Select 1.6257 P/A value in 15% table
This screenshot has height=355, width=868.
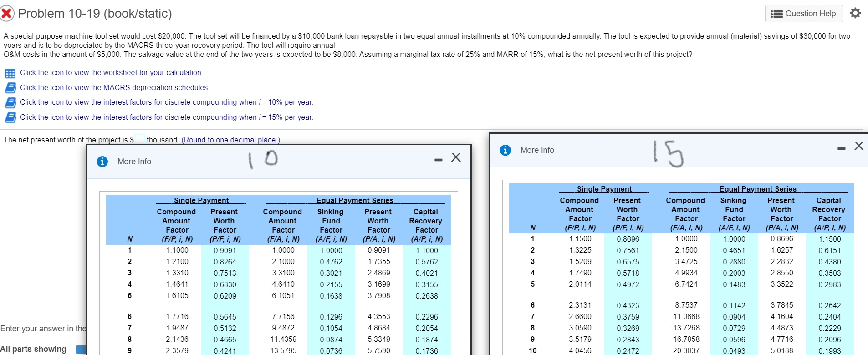[782, 250]
